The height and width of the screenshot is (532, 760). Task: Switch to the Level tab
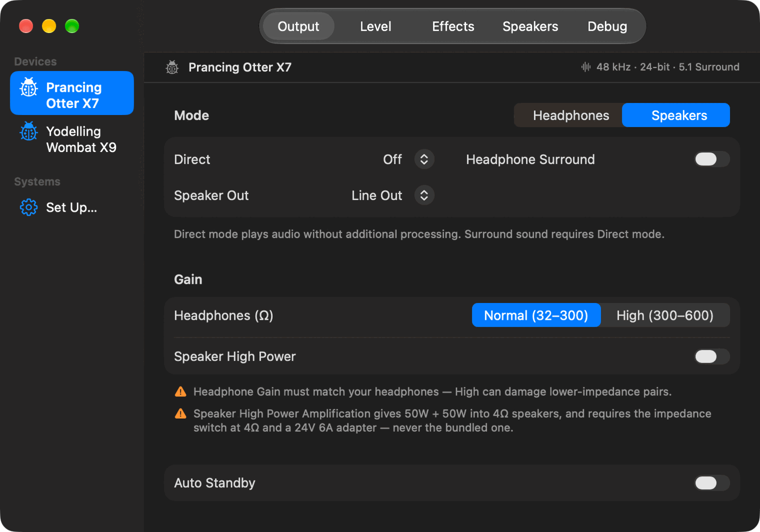pyautogui.click(x=375, y=26)
